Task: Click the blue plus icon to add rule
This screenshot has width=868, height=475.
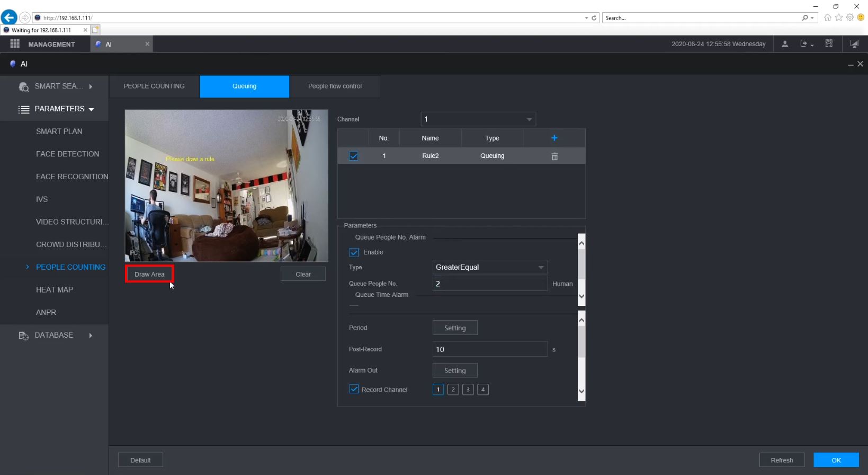Action: tap(554, 138)
